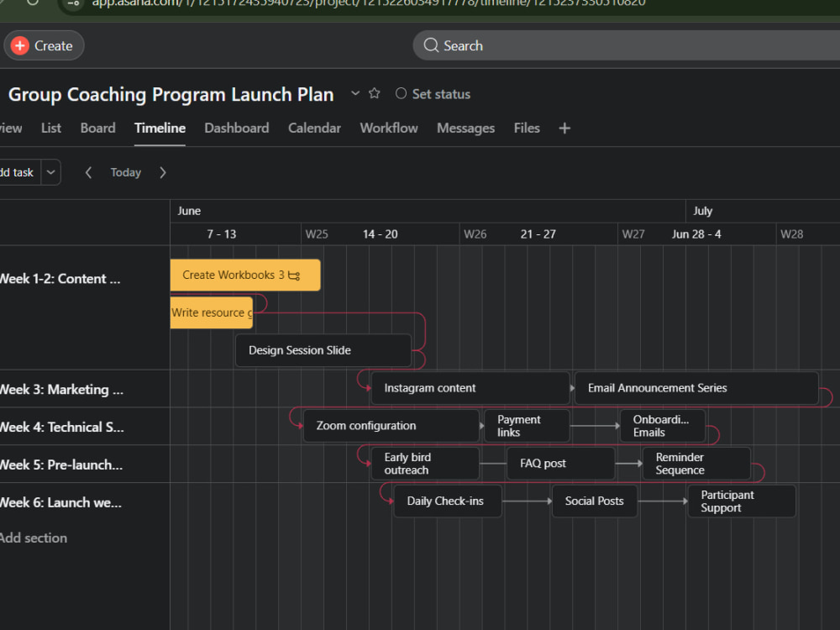Open the Calendar tab
Image resolution: width=840 pixels, height=630 pixels.
tap(314, 128)
